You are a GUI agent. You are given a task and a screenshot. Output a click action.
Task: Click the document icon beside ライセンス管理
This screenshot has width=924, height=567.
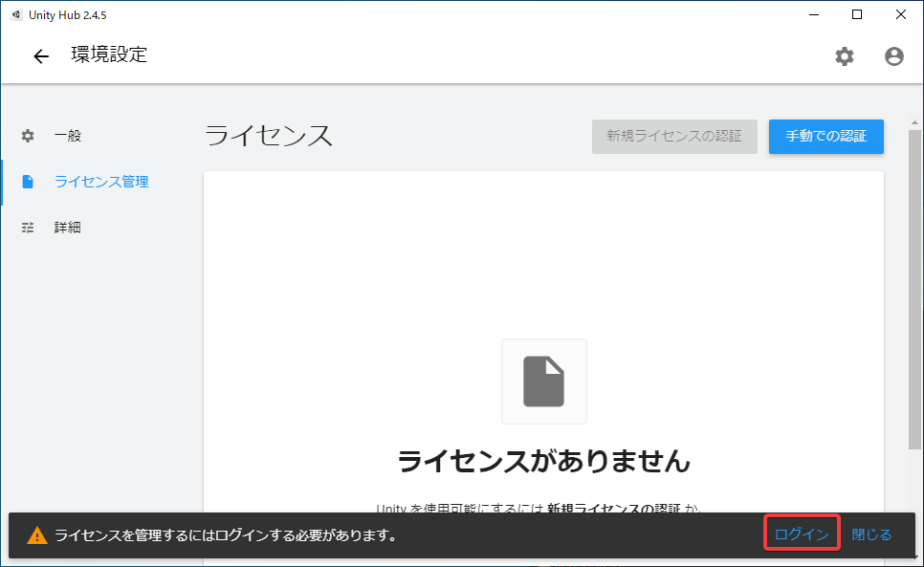pyautogui.click(x=27, y=182)
